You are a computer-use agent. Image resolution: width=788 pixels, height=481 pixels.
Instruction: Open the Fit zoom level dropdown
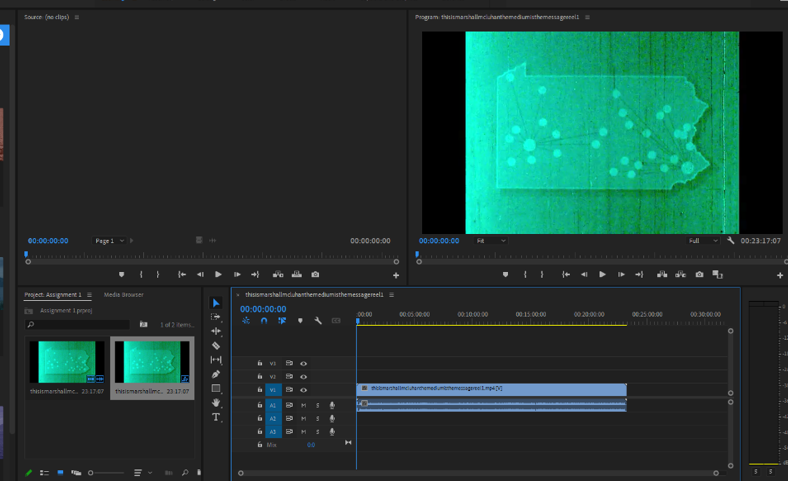tap(491, 241)
